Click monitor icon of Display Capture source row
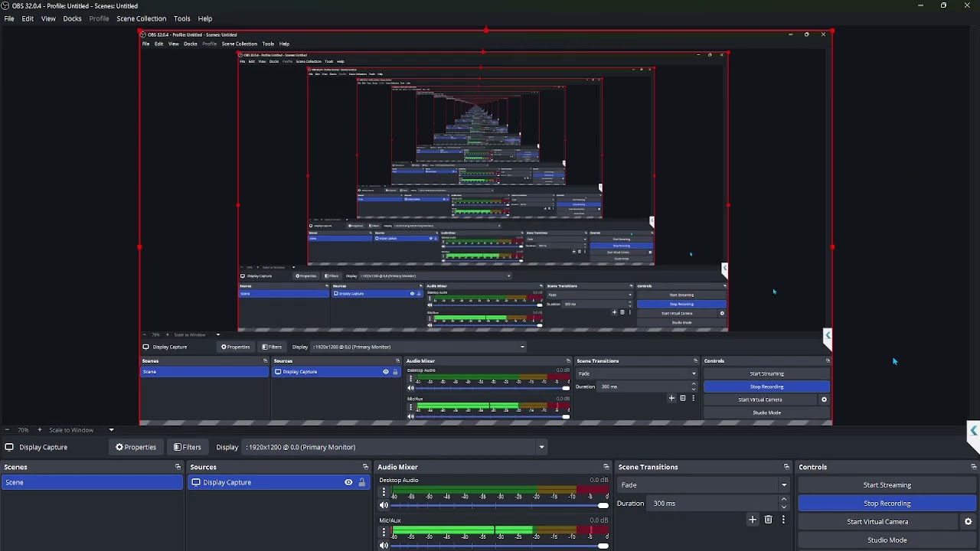The image size is (980, 551). coord(196,482)
